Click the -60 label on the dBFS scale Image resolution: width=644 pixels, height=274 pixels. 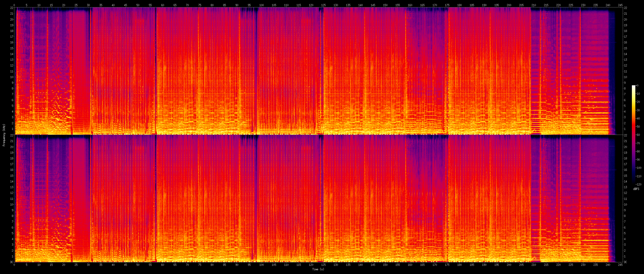(638, 135)
